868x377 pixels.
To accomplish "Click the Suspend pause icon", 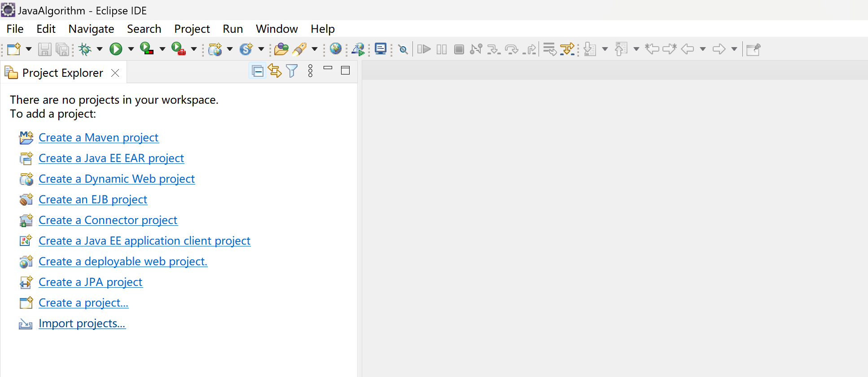I will (442, 49).
